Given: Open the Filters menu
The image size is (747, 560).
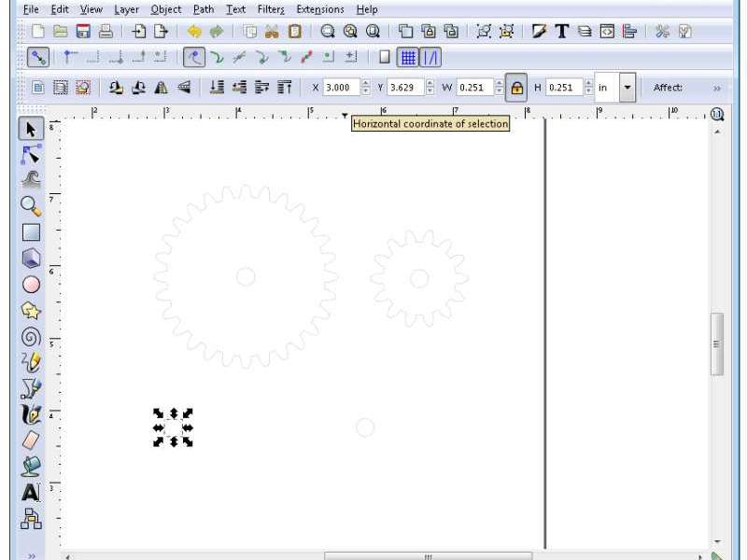Looking at the screenshot, I should point(271,9).
